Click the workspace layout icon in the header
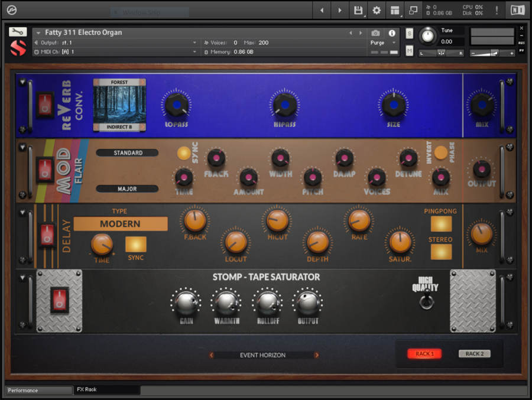Screen dimensions: 532x400 (x=395, y=10)
